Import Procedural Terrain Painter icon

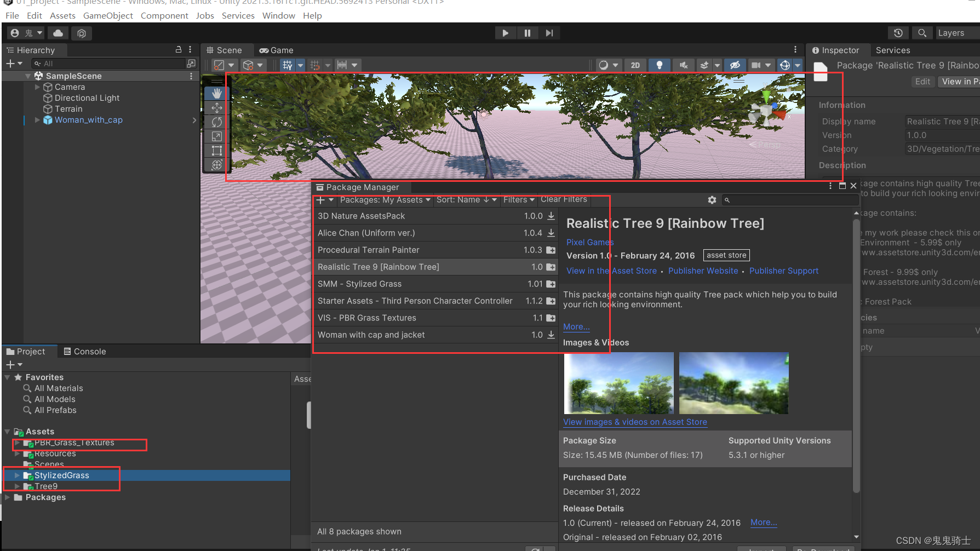click(x=551, y=250)
